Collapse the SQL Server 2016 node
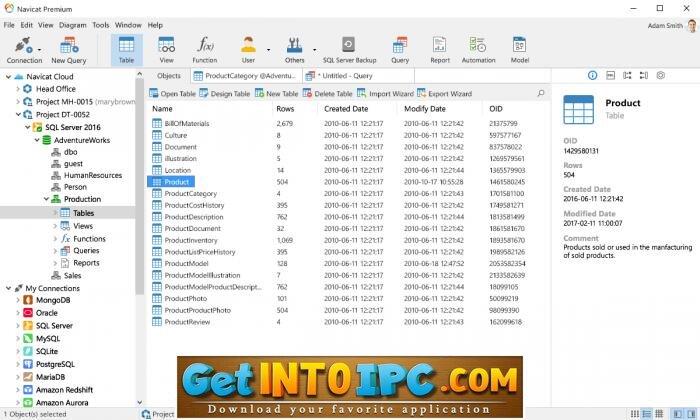 pyautogui.click(x=28, y=127)
